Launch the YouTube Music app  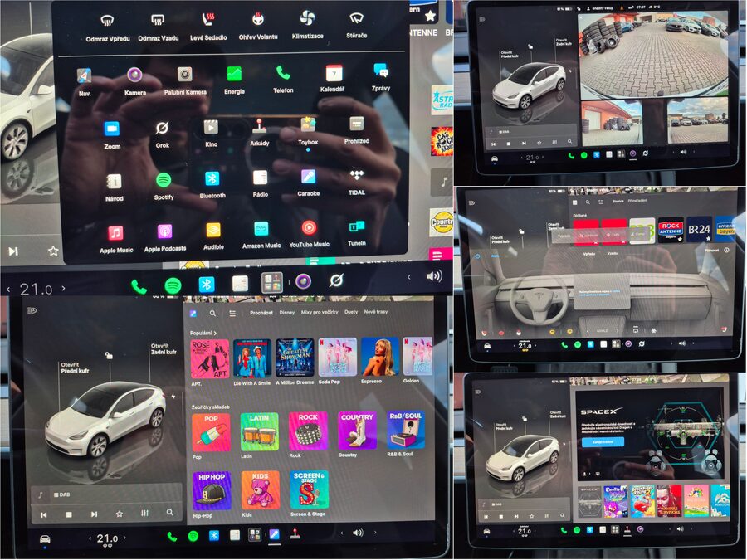click(x=309, y=227)
